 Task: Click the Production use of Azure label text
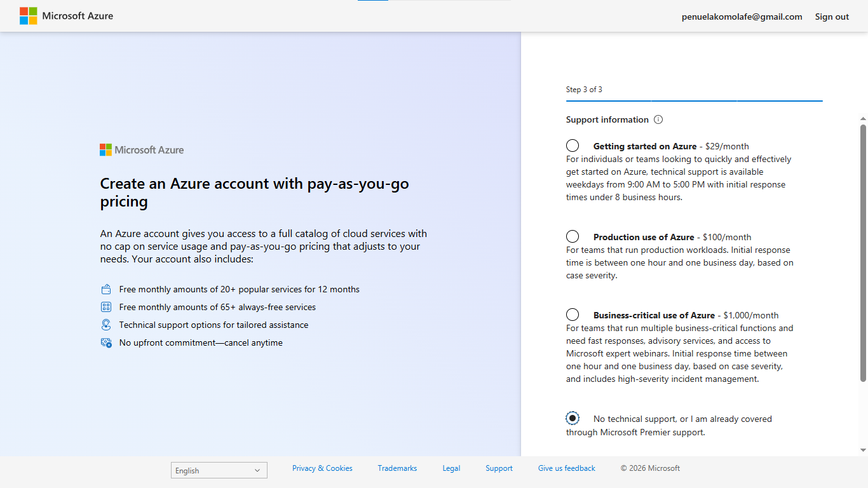point(644,237)
